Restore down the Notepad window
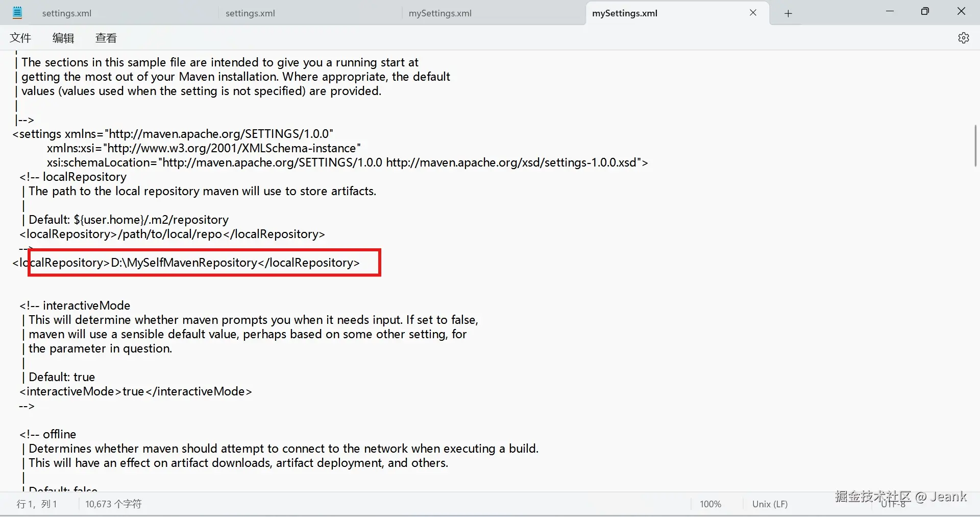 pos(925,11)
